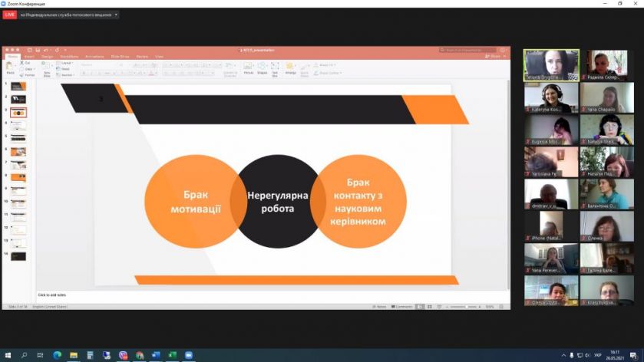Image resolution: width=644 pixels, height=362 pixels.
Task: Click the Text Box icon
Action: [275, 69]
